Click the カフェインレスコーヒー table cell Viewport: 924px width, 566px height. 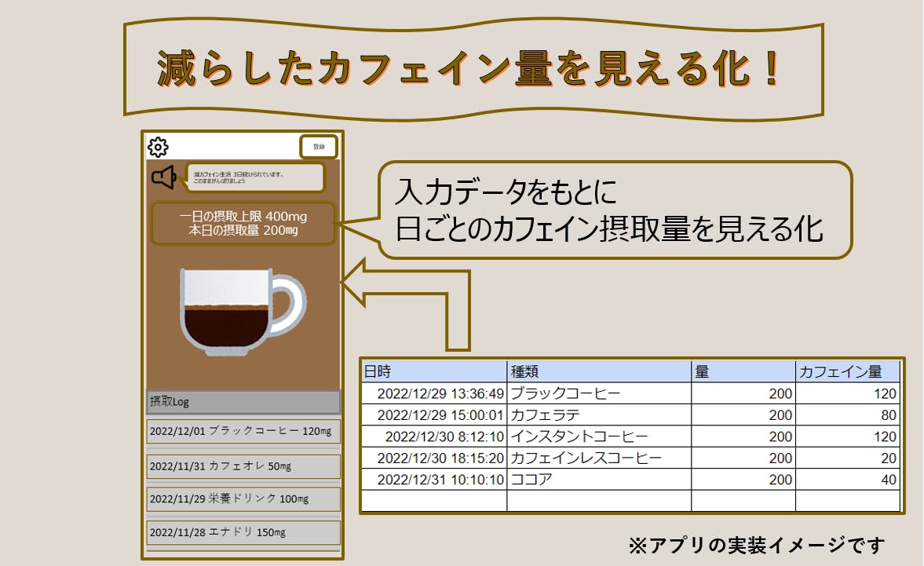click(599, 458)
